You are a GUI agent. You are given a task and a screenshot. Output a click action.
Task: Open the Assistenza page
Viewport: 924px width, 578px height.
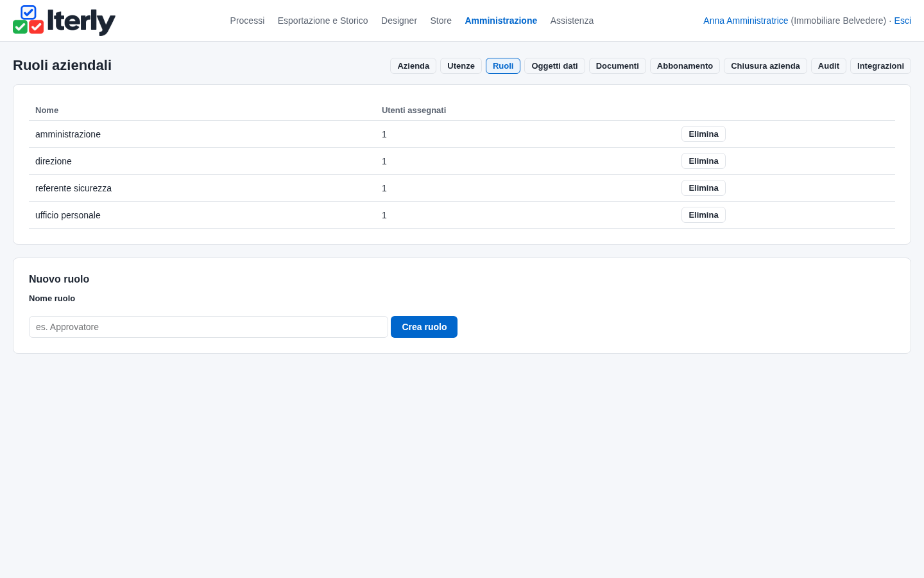click(x=572, y=21)
